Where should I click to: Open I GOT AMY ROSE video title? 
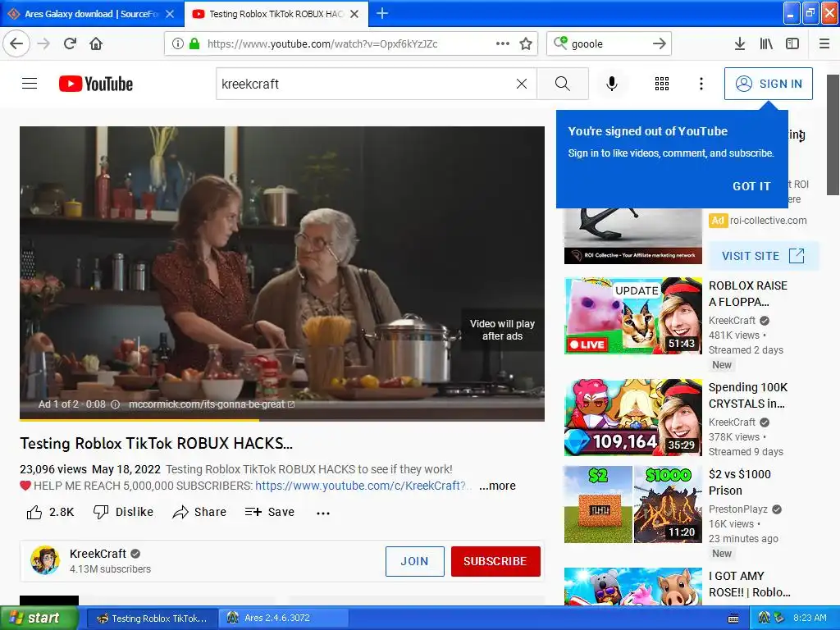pyautogui.click(x=749, y=584)
